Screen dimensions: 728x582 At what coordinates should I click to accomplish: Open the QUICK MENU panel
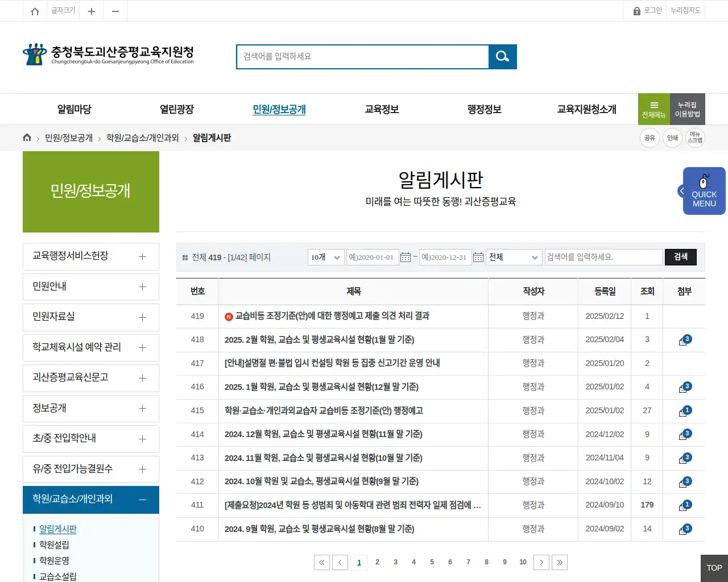tap(704, 191)
